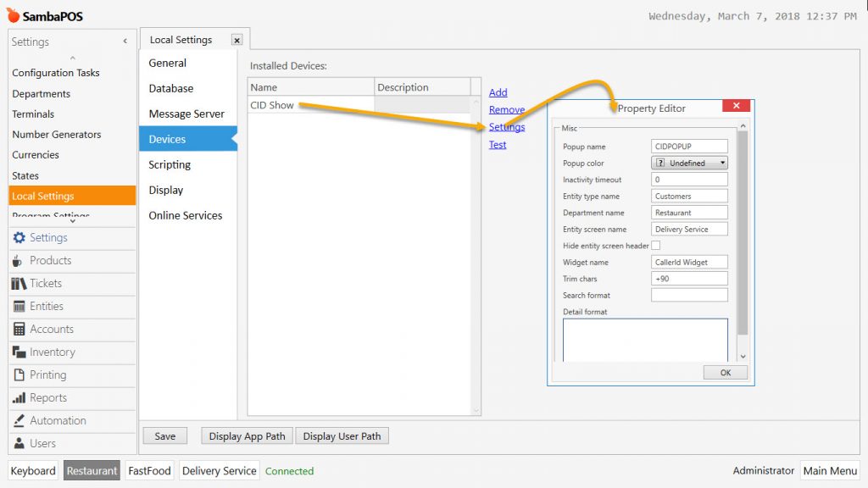Collapse the Settings sidebar panel chevron
The width and height of the screenshot is (868, 488).
[x=125, y=42]
